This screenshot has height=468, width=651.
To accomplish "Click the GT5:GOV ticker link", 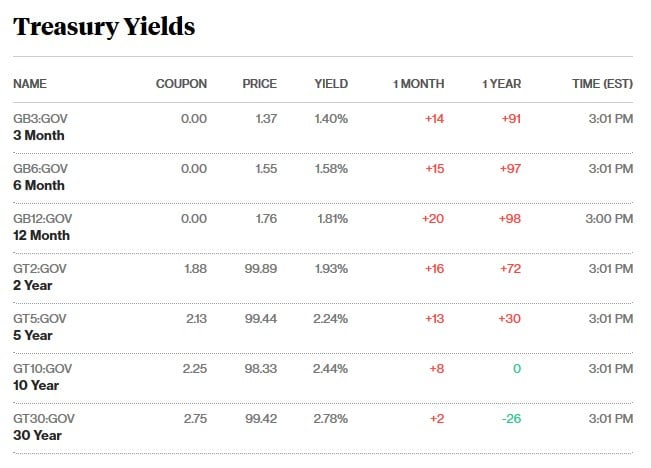I will click(40, 319).
